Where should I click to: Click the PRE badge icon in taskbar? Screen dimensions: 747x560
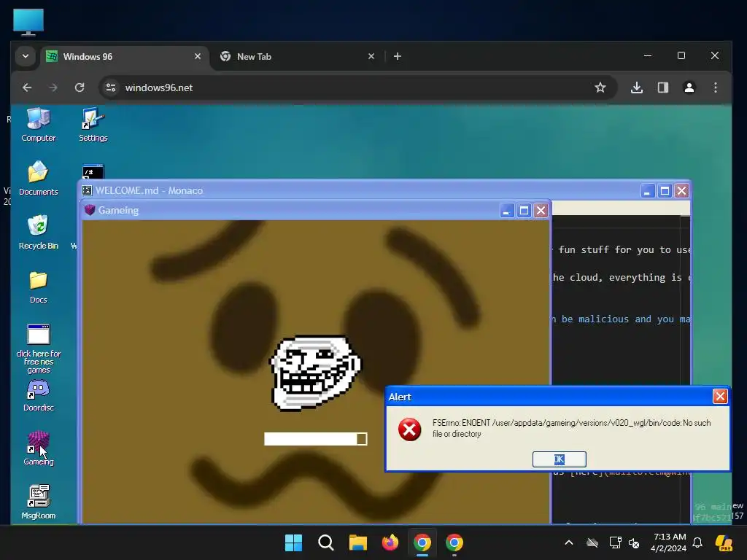[724, 542]
